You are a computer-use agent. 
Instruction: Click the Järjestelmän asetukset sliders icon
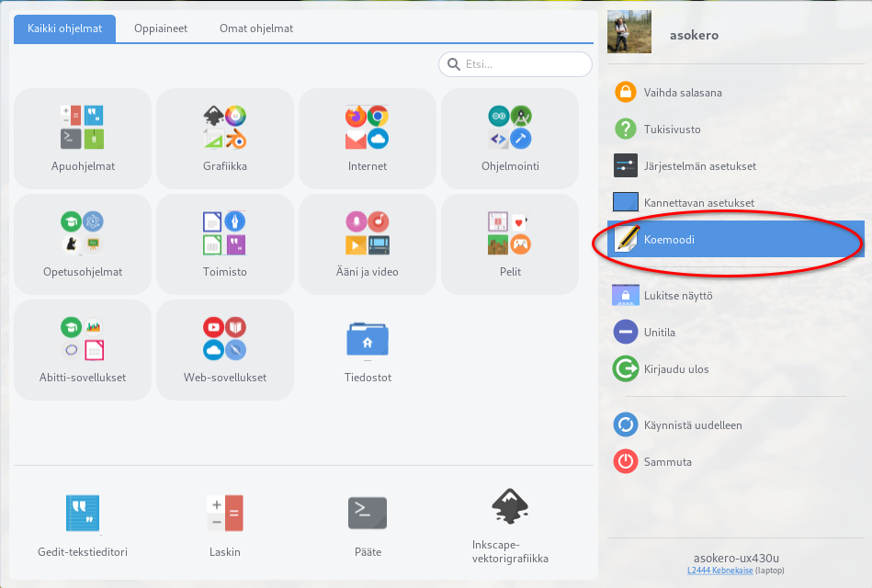pos(625,165)
